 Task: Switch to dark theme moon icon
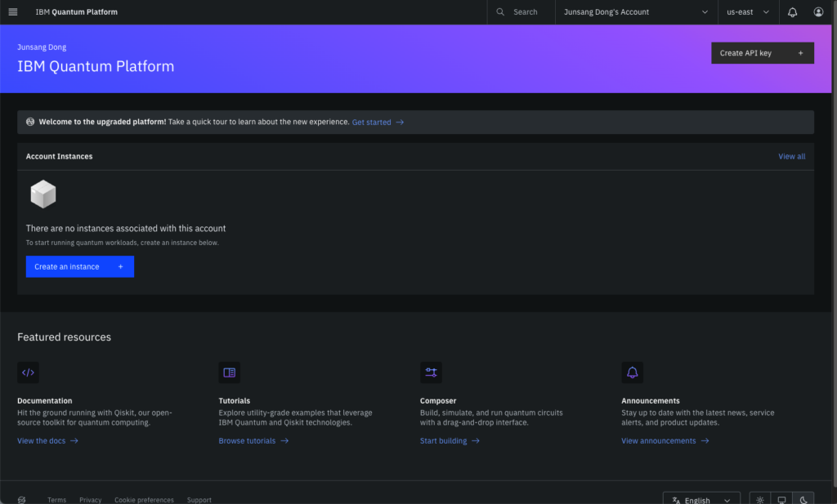coord(803,500)
